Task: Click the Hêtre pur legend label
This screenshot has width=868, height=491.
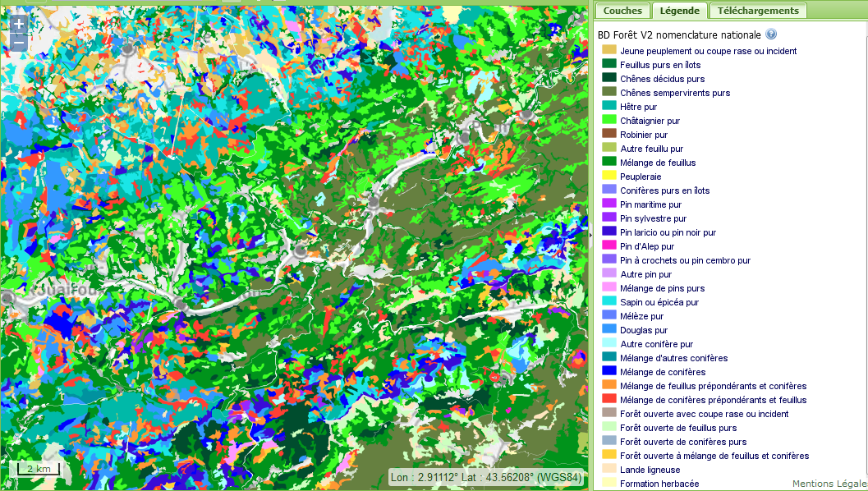Action: (x=638, y=107)
